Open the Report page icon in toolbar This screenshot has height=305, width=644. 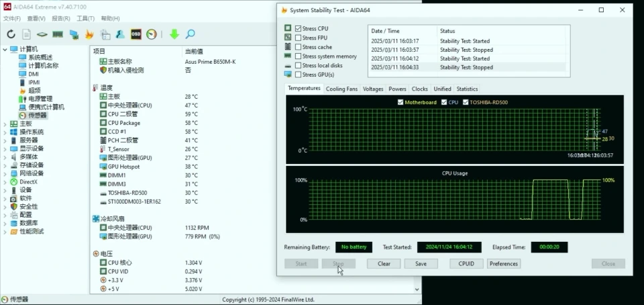tap(26, 34)
